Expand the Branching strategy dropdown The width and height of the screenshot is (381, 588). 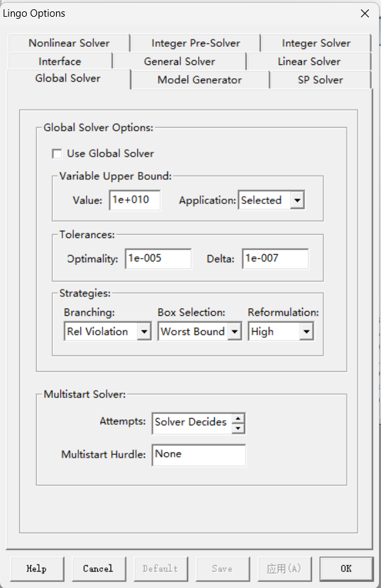pyautogui.click(x=144, y=332)
